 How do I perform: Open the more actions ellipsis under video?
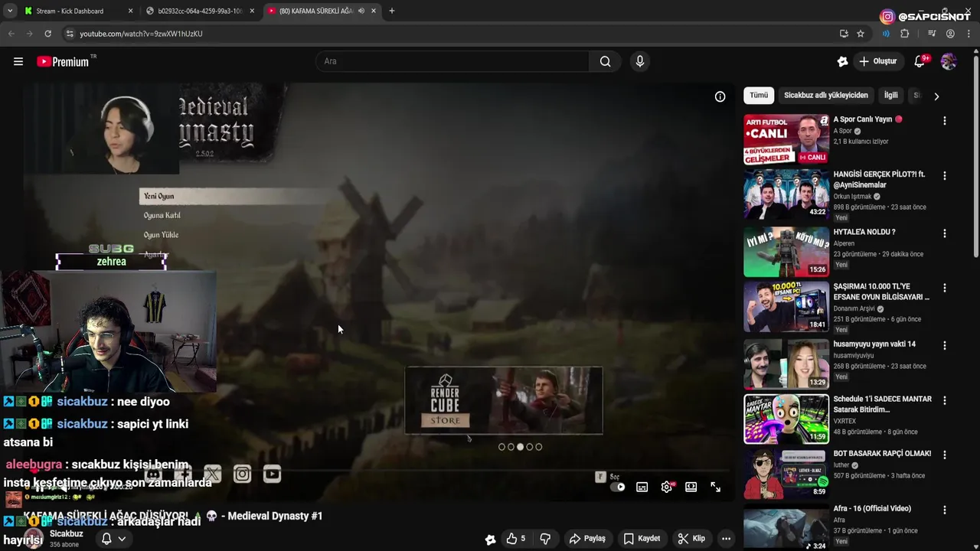[x=726, y=539]
